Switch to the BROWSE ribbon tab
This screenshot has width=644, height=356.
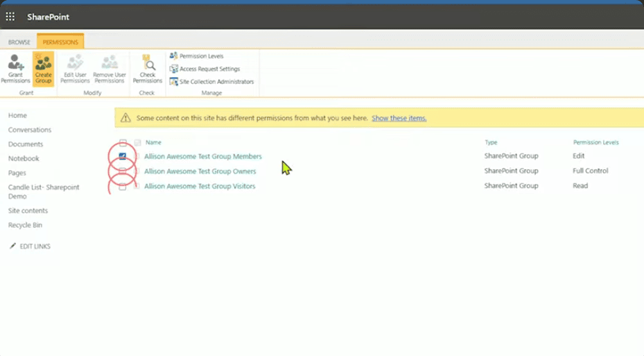19,42
